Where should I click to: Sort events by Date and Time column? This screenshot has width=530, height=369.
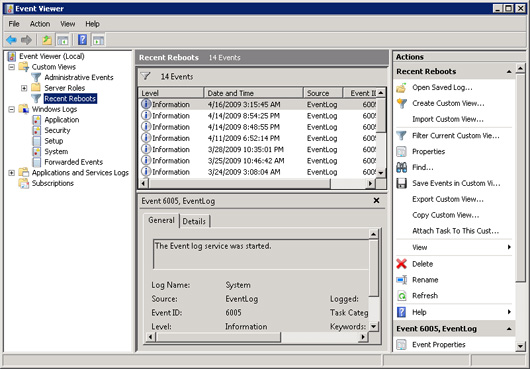pyautogui.click(x=253, y=93)
